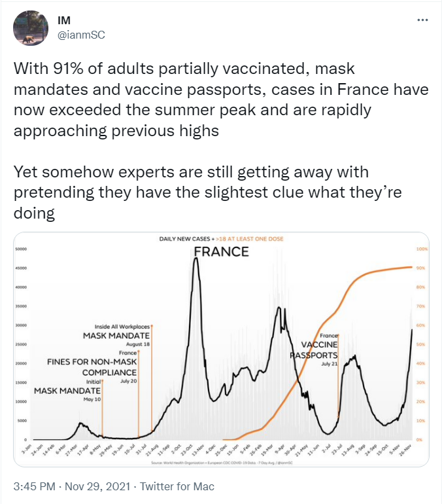
Task: Click the chart's source credit line
Action: [220, 463]
